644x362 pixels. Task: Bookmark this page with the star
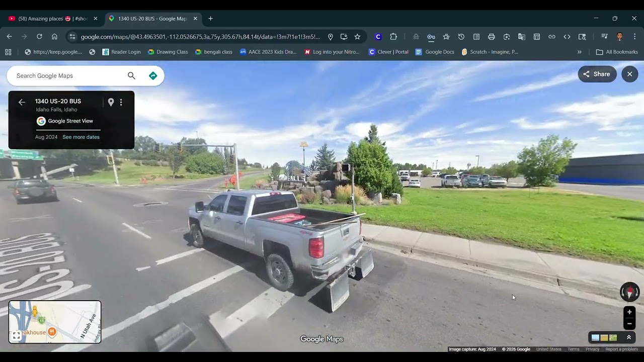[357, 37]
